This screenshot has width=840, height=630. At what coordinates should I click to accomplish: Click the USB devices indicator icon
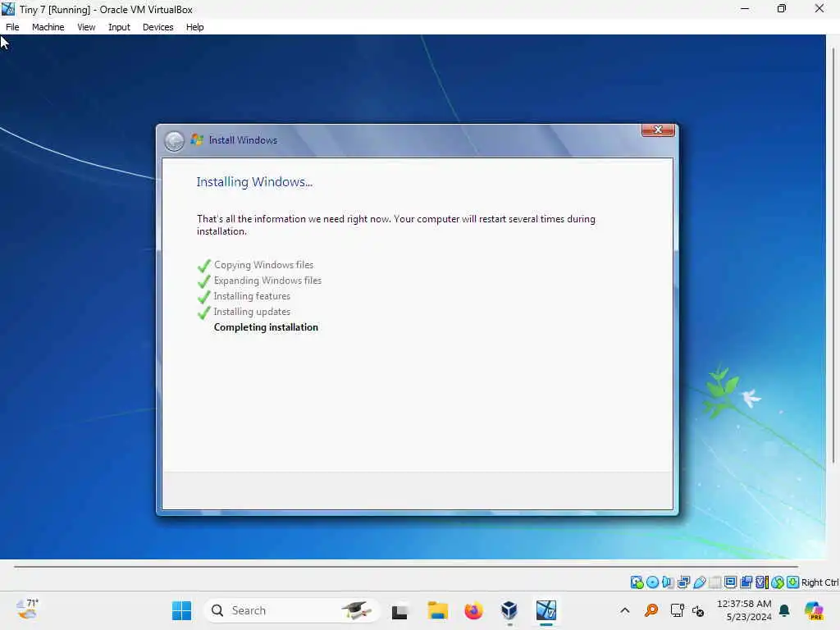699,582
